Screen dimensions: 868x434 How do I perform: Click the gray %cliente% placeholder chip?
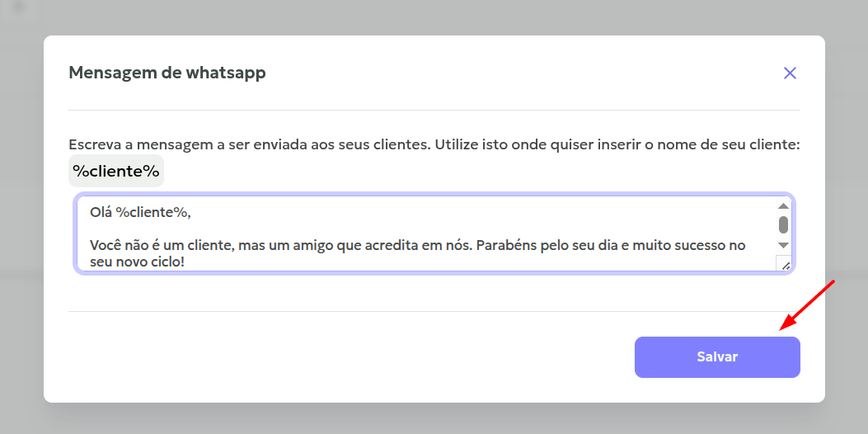(x=116, y=172)
